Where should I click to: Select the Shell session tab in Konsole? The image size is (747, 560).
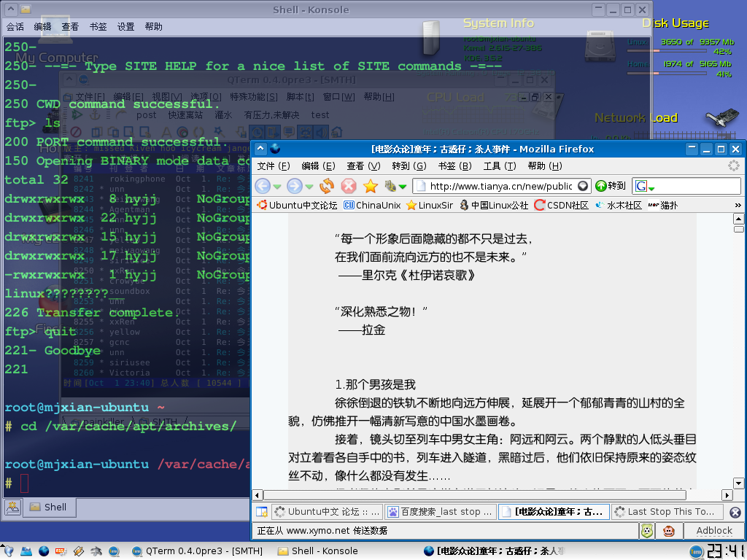49,507
